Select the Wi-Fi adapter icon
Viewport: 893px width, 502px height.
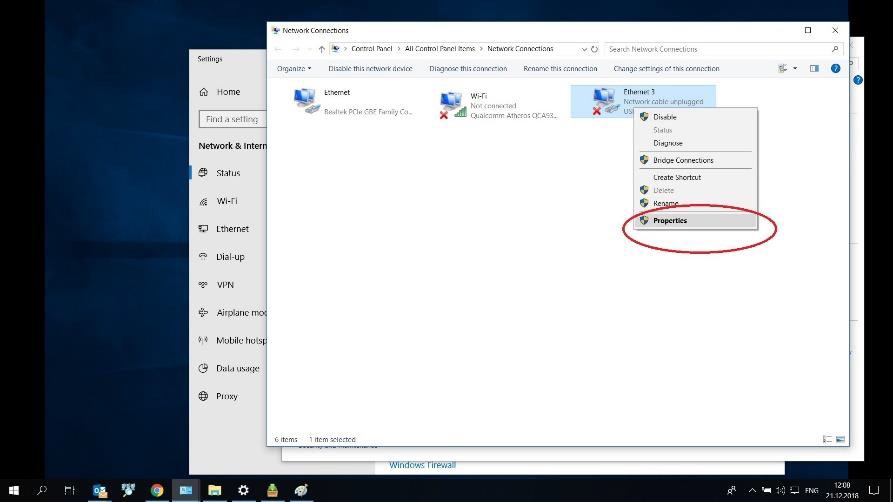[x=453, y=105]
